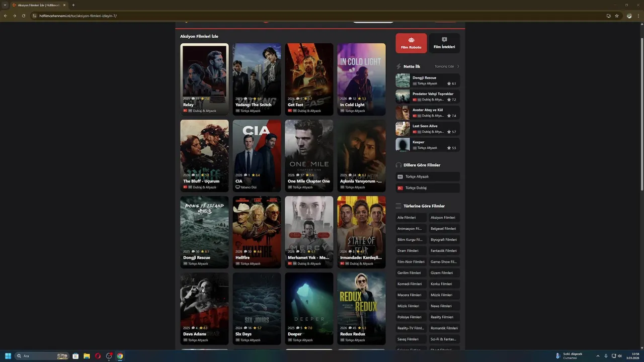Open In Cold Light movie card

pyautogui.click(x=361, y=79)
